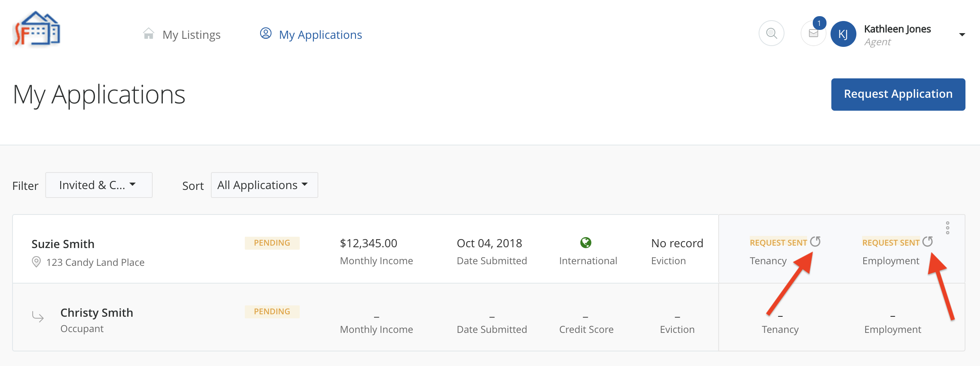
Task: Open the messages envelope icon
Action: [813, 34]
